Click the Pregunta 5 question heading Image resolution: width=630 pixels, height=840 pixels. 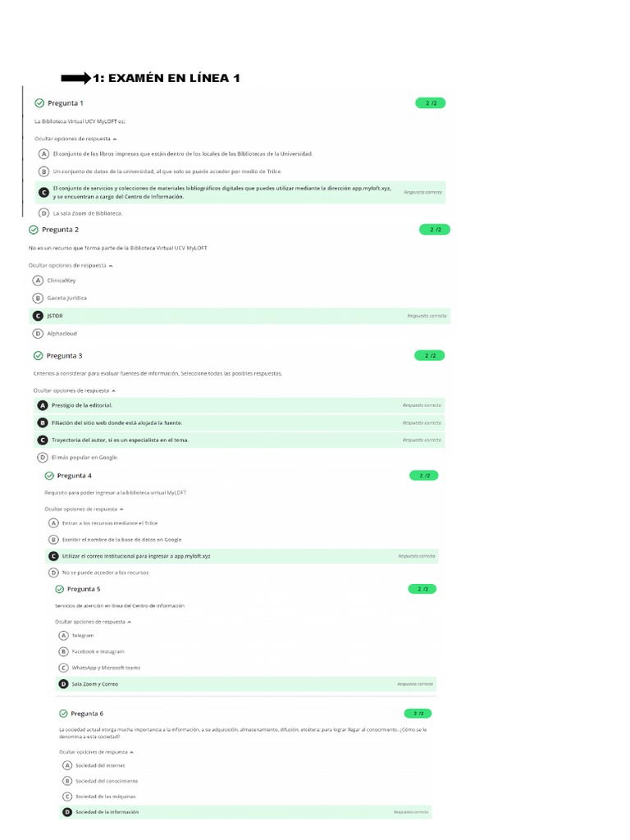click(84, 589)
